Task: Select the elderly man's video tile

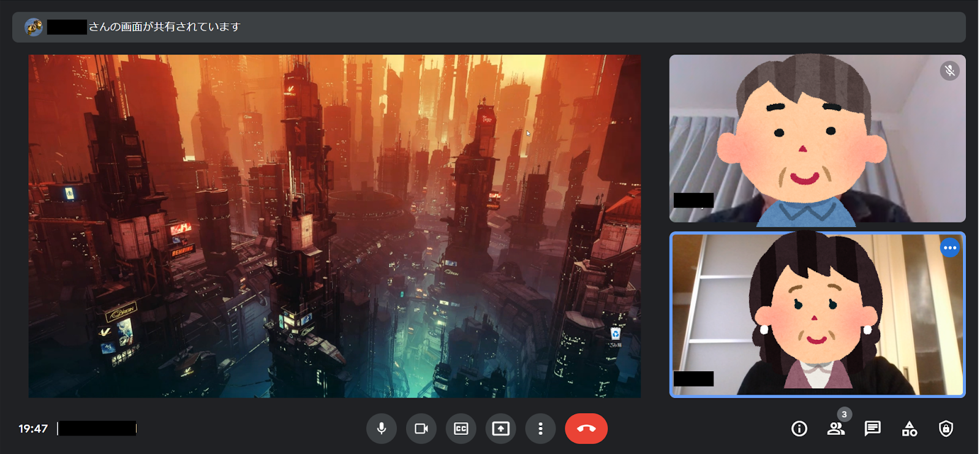Action: coord(817,138)
